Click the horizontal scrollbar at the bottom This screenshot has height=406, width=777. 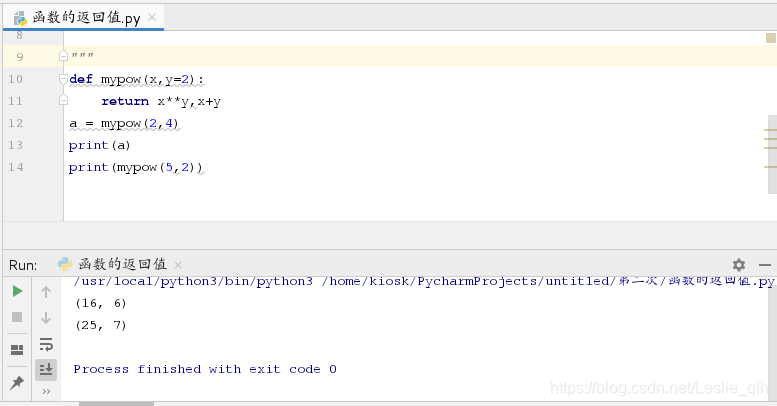[116, 404]
